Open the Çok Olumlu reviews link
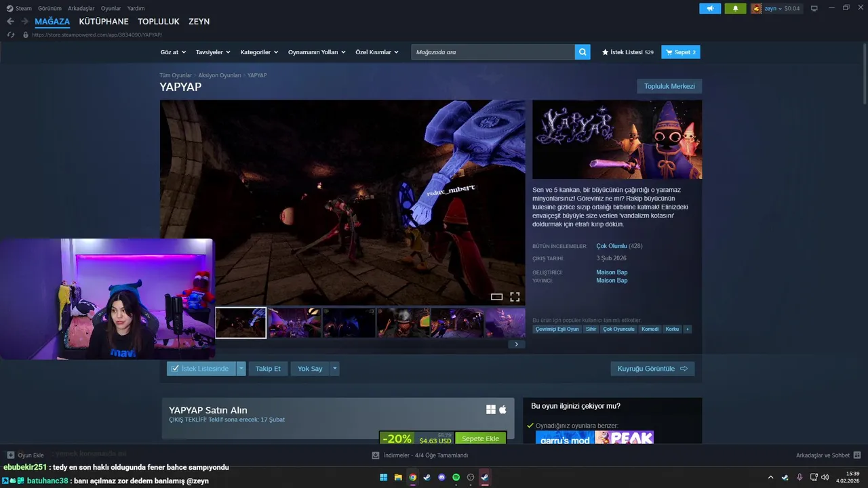This screenshot has width=868, height=488. pos(612,246)
